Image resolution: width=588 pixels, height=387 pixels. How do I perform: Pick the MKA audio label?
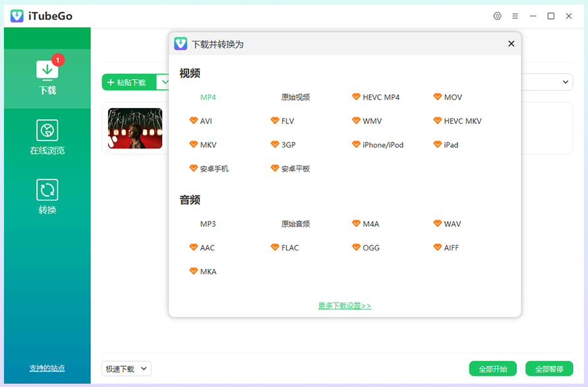[x=208, y=272]
